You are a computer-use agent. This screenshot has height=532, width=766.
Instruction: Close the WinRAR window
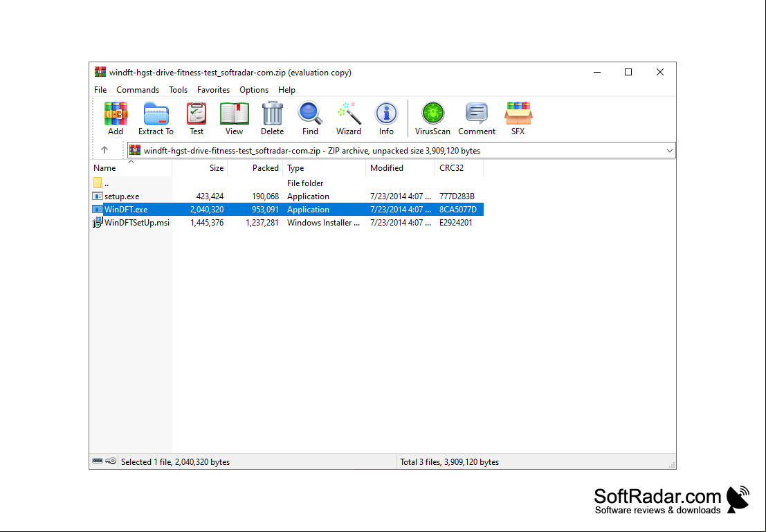pyautogui.click(x=660, y=73)
